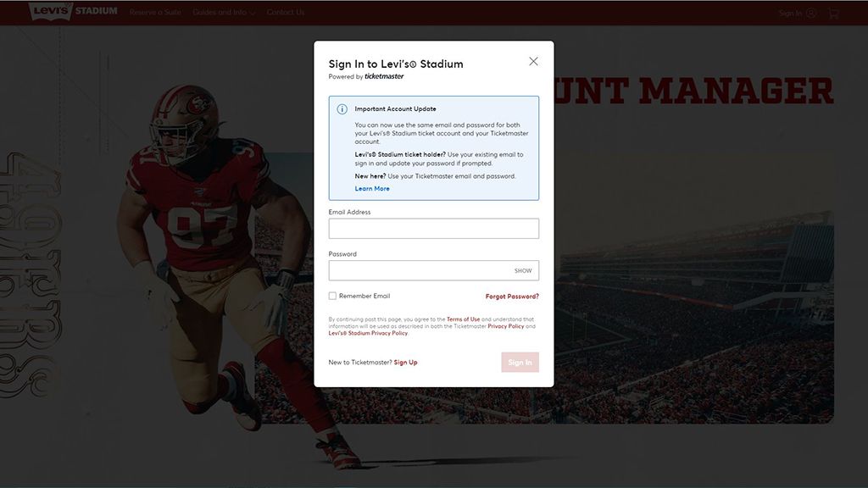Open Reserve a Suite menu item
The height and width of the screenshot is (488, 868).
click(x=156, y=13)
